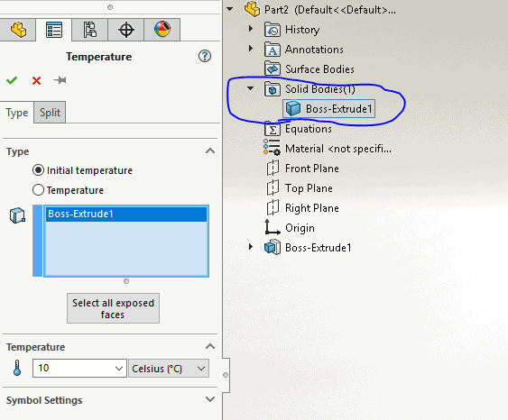508x420 pixels.
Task: Collapse the Solid Bodies folder
Action: coord(250,88)
